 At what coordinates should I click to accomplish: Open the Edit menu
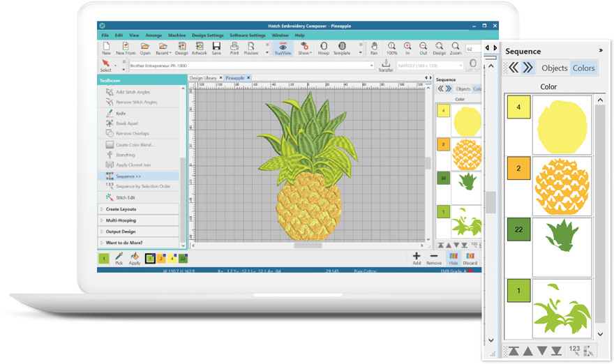pyautogui.click(x=119, y=36)
